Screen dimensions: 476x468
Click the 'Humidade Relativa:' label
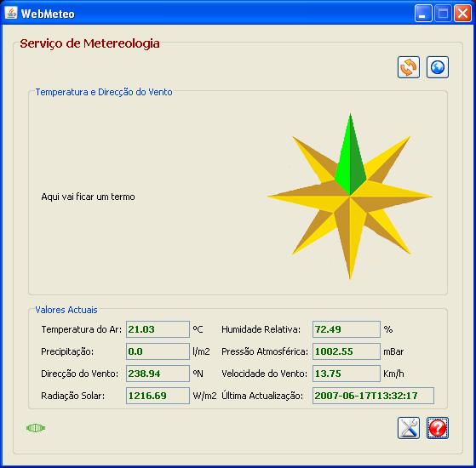click(261, 329)
